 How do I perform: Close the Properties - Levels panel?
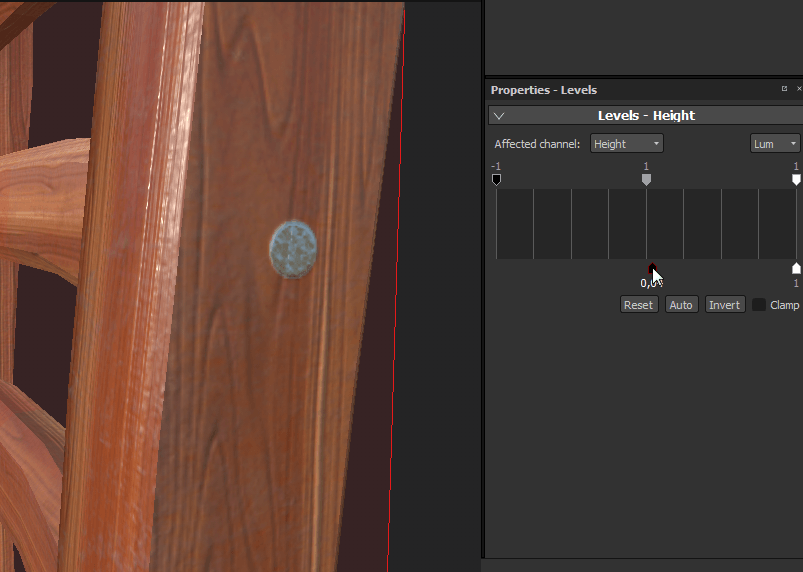[798, 89]
